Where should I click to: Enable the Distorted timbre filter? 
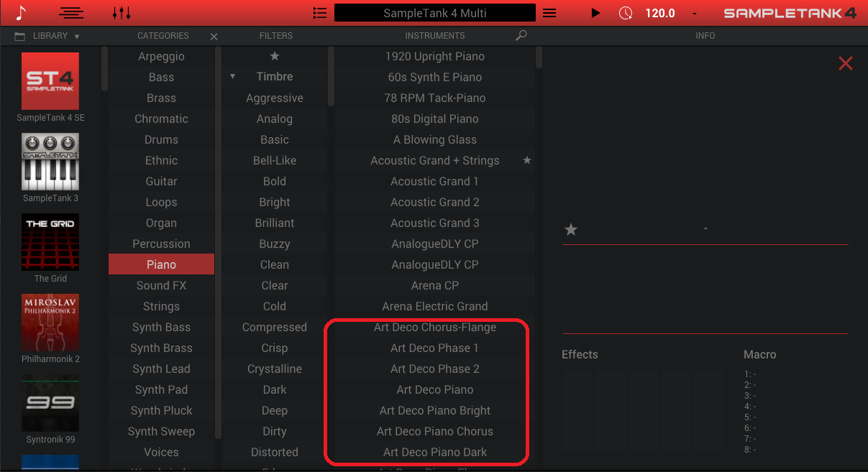click(275, 452)
